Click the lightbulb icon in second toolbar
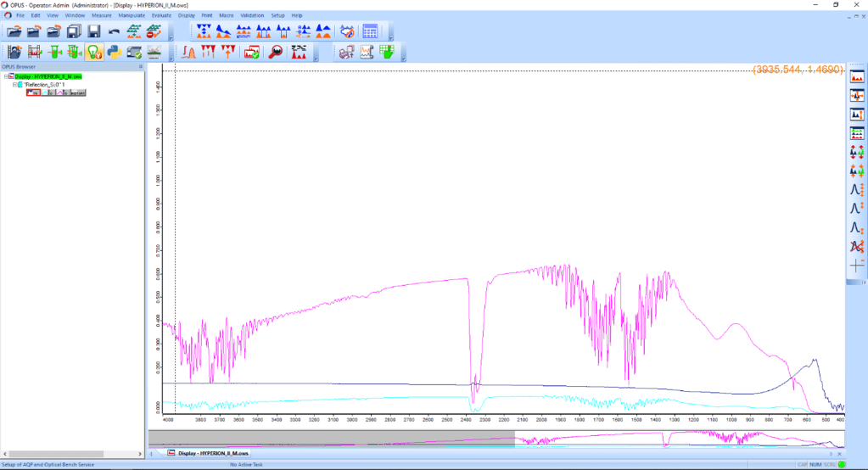Image resolution: width=868 pixels, height=470 pixels. (93, 53)
